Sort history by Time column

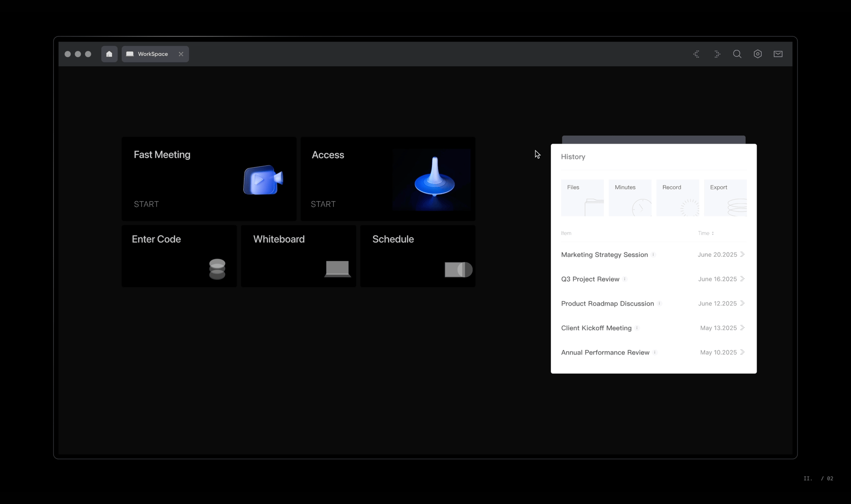706,233
